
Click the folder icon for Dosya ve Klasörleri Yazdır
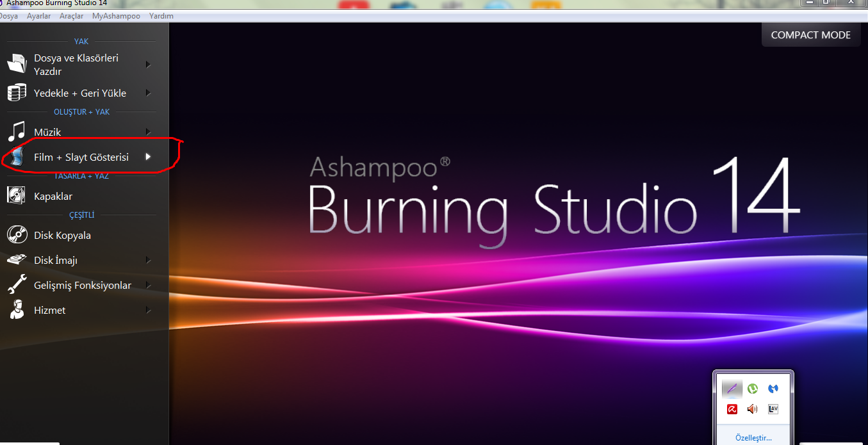17,64
